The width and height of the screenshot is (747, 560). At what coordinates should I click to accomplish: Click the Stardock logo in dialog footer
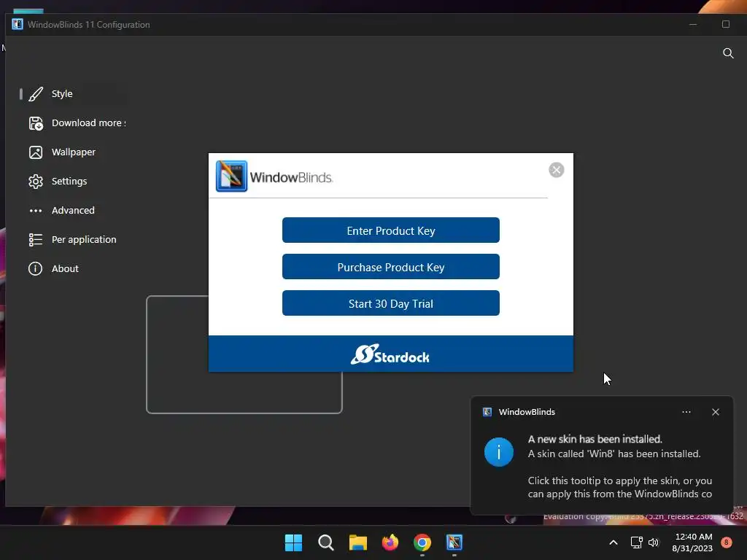390,354
